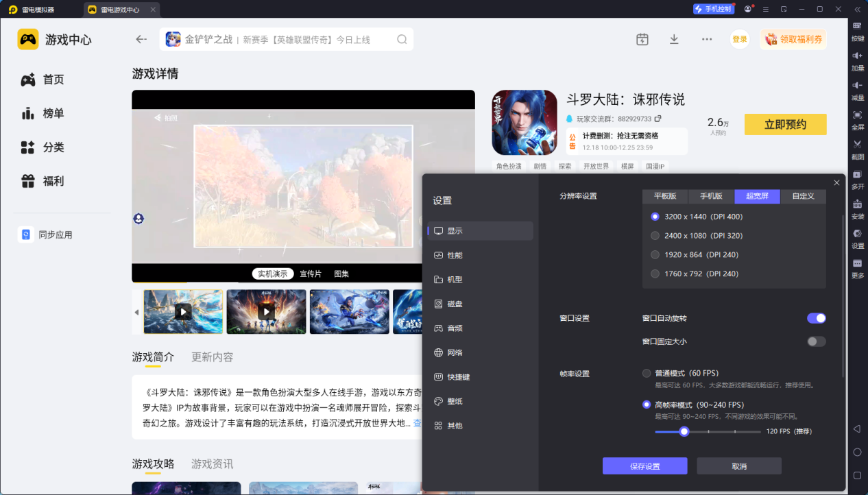Image resolution: width=868 pixels, height=495 pixels.
Task: Click the download icon in top bar
Action: pos(674,39)
